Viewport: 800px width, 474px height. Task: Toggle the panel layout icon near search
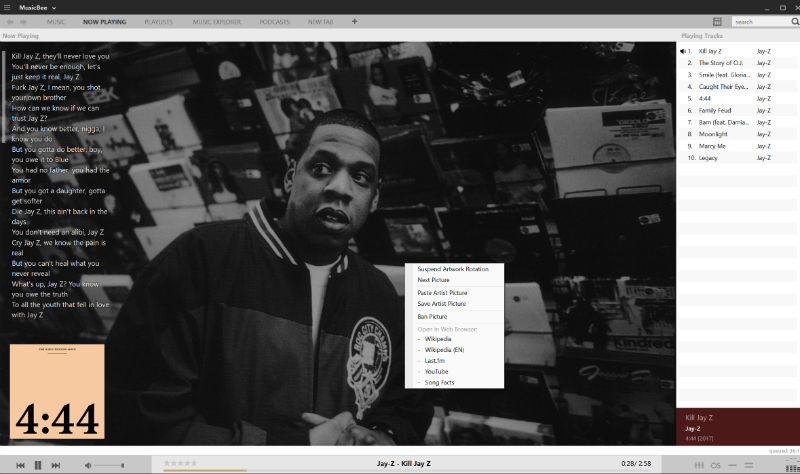[717, 21]
